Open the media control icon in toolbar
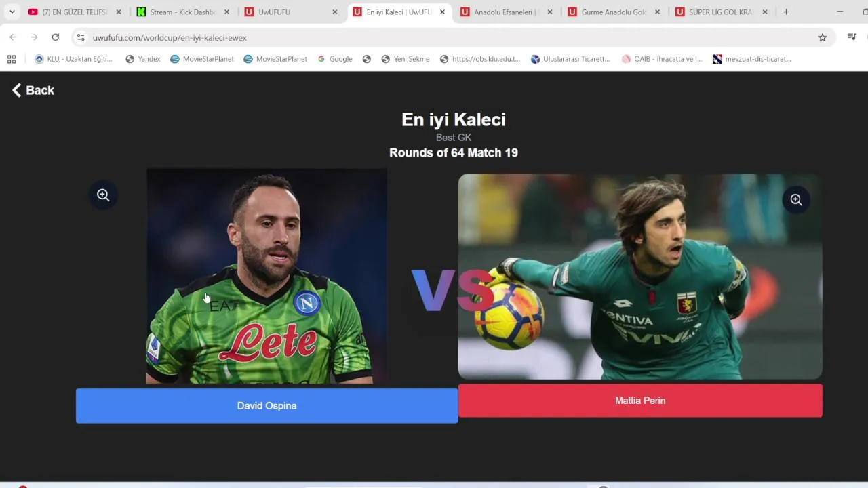The width and height of the screenshot is (868, 488). [x=852, y=37]
